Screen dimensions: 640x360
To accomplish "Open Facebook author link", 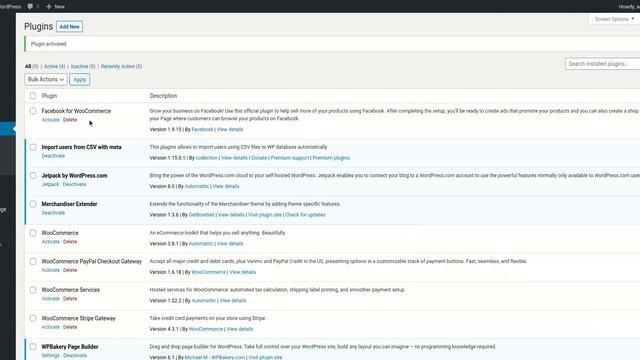I will pyautogui.click(x=202, y=129).
